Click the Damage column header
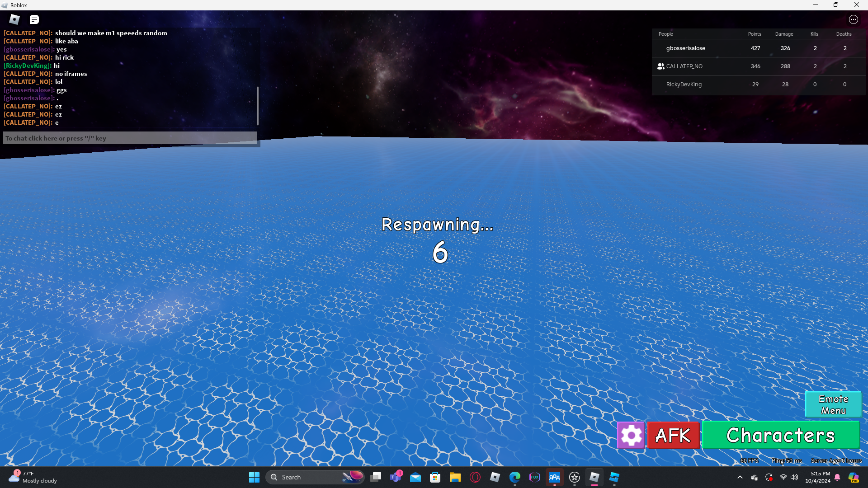868x488 pixels. pyautogui.click(x=784, y=34)
